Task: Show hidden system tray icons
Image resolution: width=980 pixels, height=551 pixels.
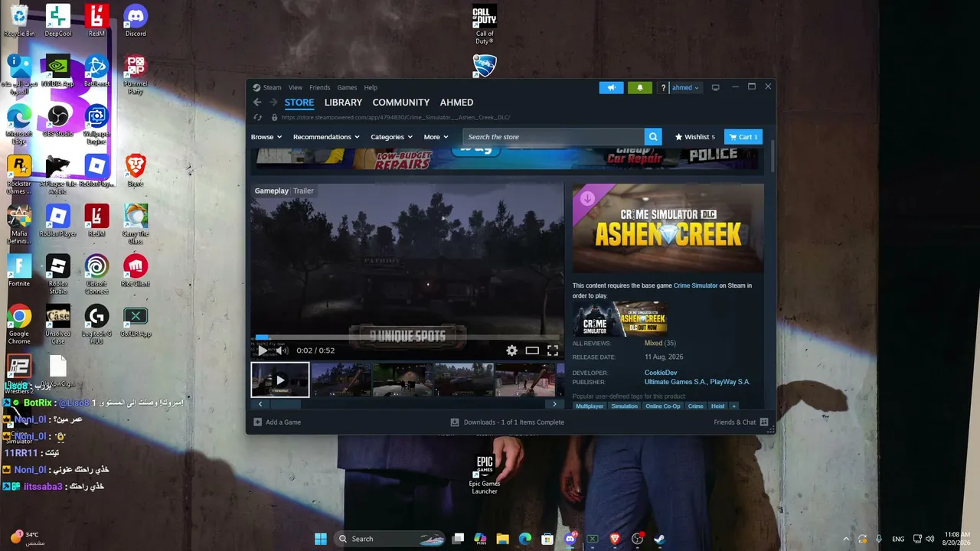Action: pyautogui.click(x=846, y=539)
